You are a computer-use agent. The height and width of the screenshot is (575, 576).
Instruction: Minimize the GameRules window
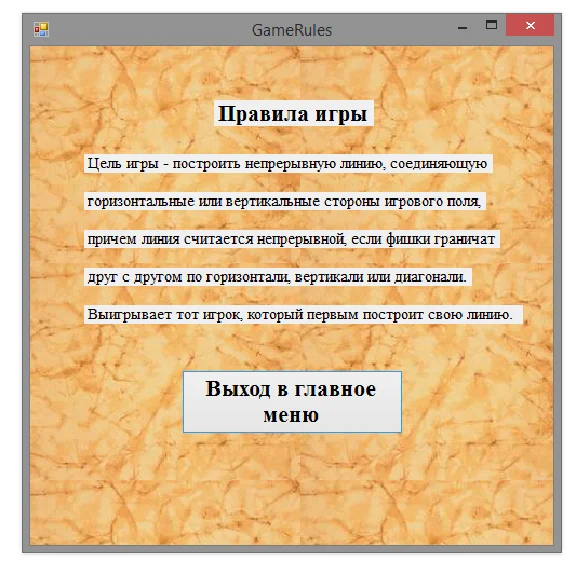pyautogui.click(x=462, y=27)
